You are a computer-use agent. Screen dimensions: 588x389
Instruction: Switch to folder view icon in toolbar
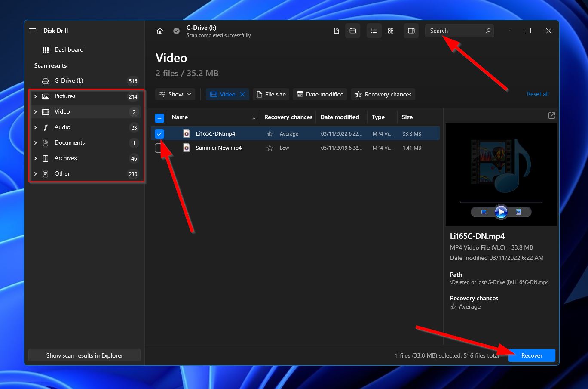[x=353, y=31]
